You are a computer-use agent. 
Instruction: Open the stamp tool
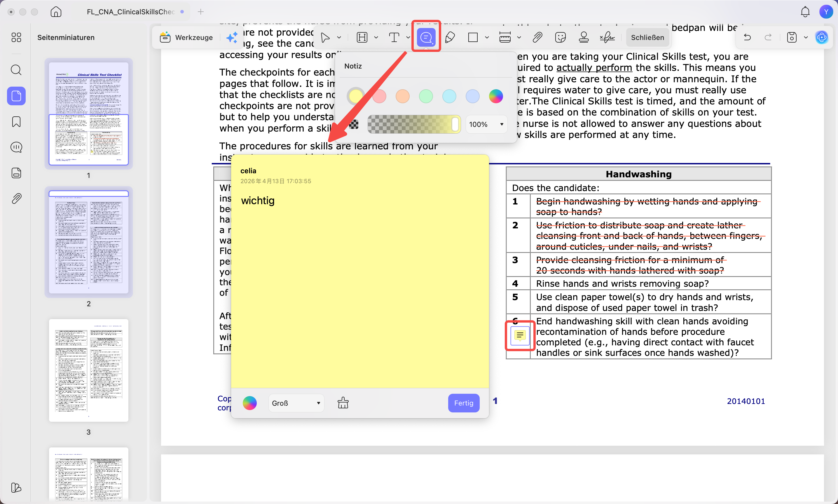(x=584, y=37)
